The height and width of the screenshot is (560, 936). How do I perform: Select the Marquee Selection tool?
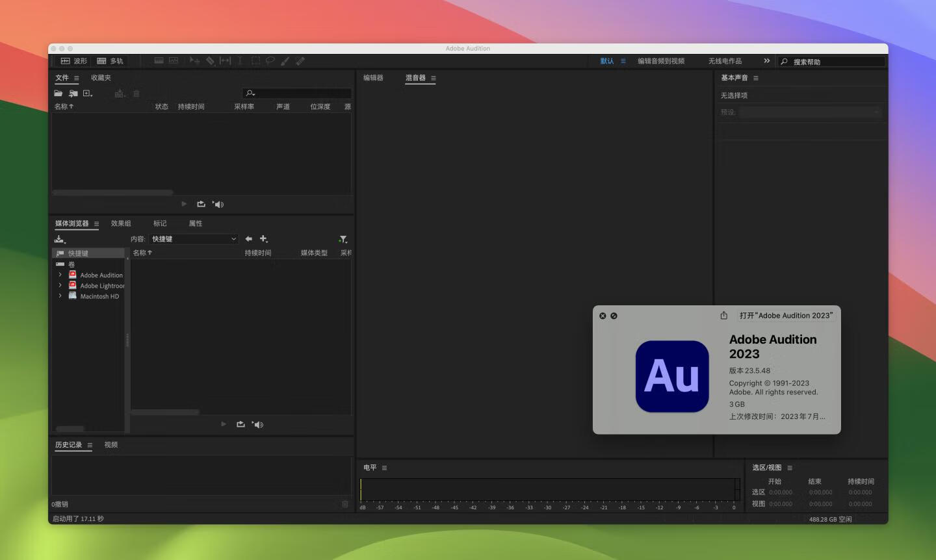pos(255,60)
